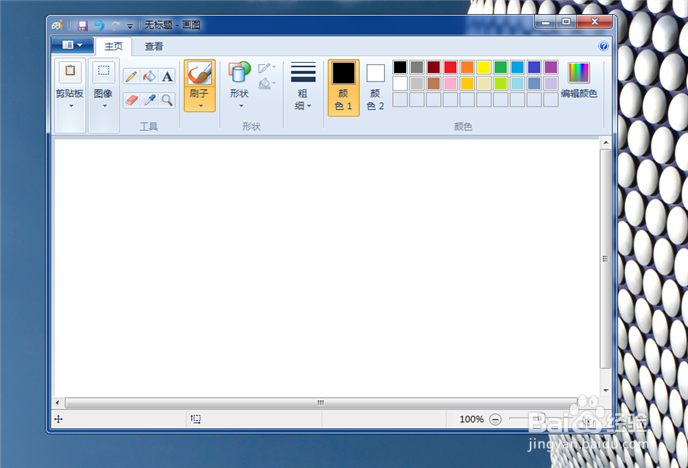Viewport: 688px width, 468px height.
Task: Switch to the Home (主页) tab
Action: point(113,46)
